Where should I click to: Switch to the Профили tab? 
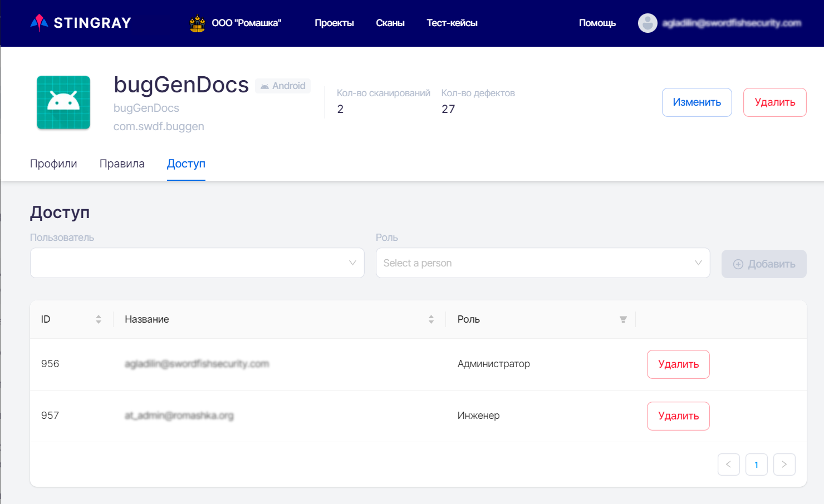point(53,164)
